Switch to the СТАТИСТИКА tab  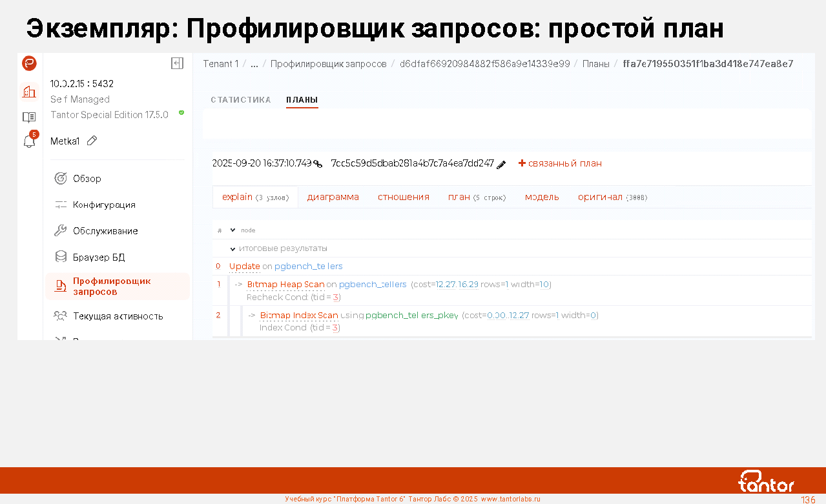point(241,100)
